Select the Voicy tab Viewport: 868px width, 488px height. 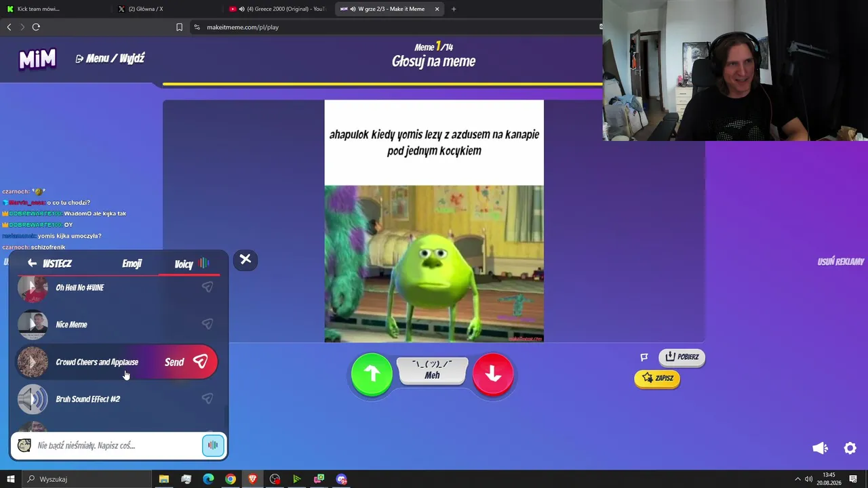tap(191, 264)
